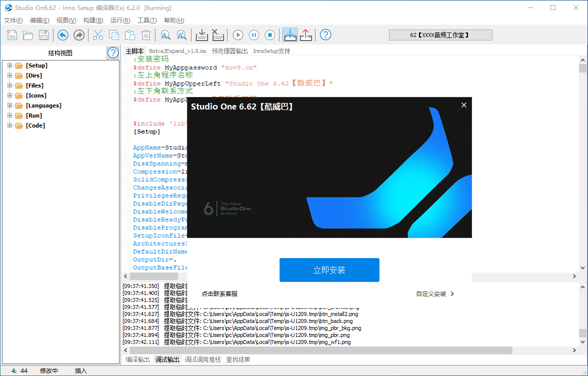Click the red upload-from-tray toolbar icon
This screenshot has height=376, width=588.
[x=306, y=35]
